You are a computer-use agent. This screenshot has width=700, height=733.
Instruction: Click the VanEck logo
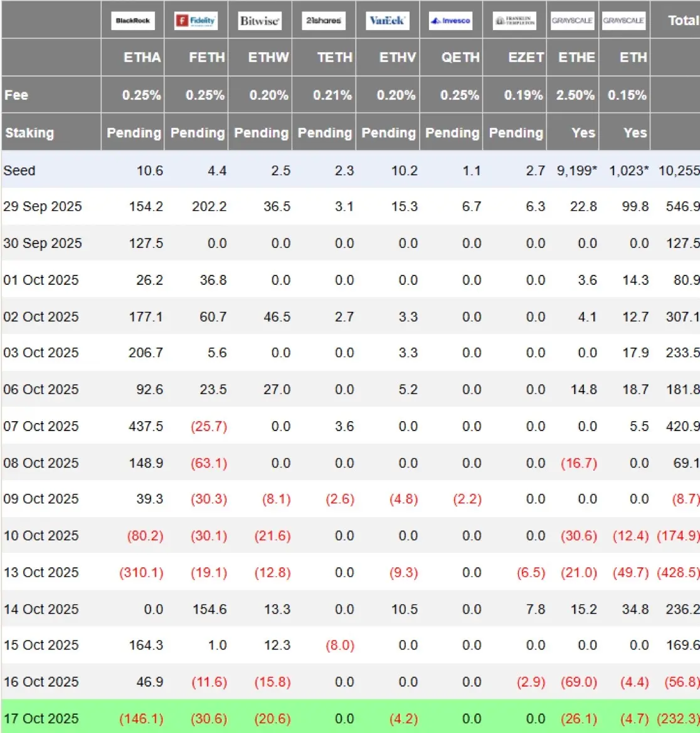click(x=388, y=21)
